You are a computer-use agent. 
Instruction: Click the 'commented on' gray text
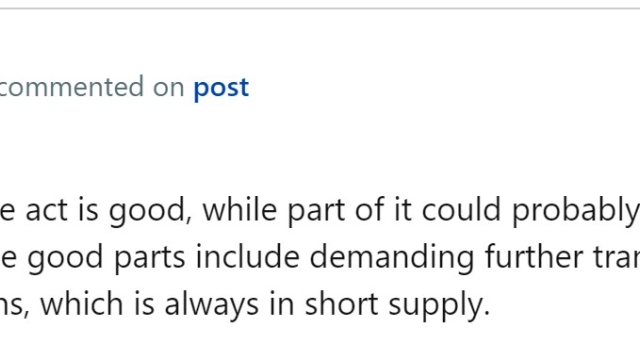point(92,87)
